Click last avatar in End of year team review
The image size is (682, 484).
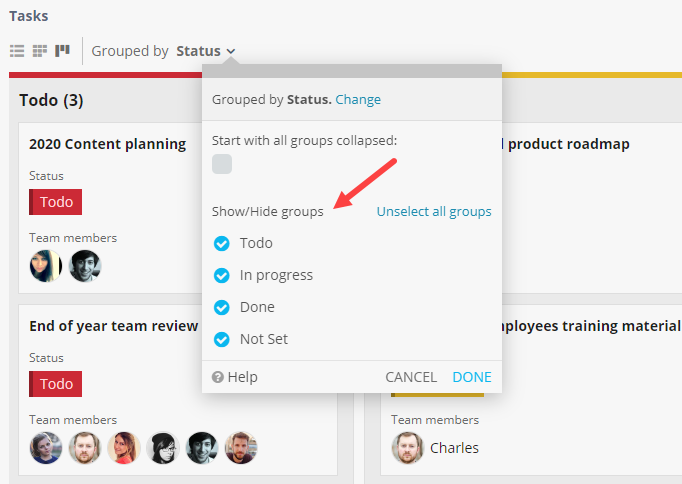[241, 448]
